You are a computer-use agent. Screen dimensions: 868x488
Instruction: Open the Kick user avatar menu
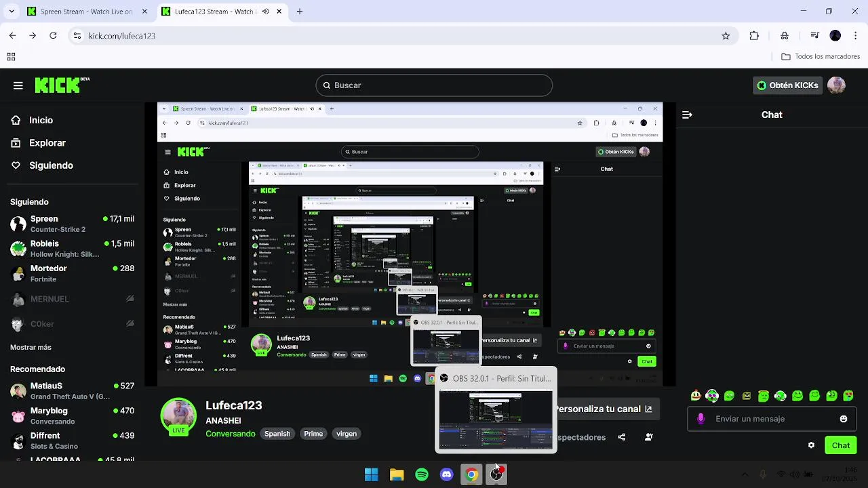coord(836,85)
